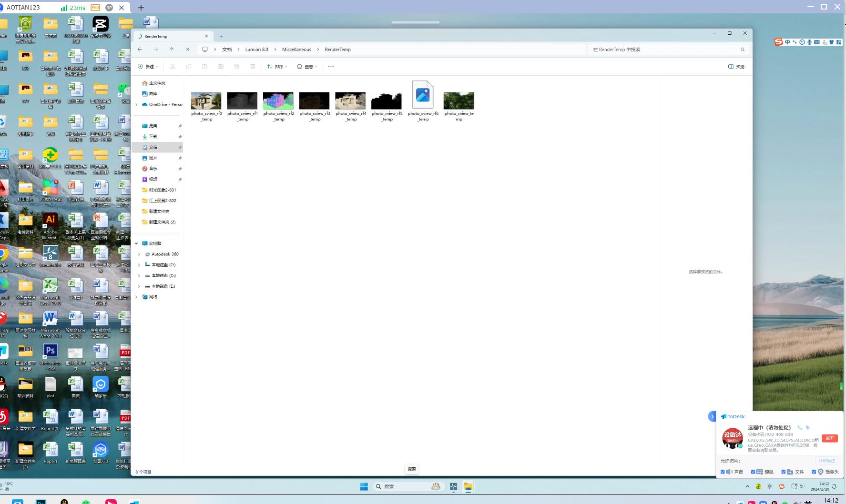Click Windows Start button on taskbar

(x=364, y=486)
